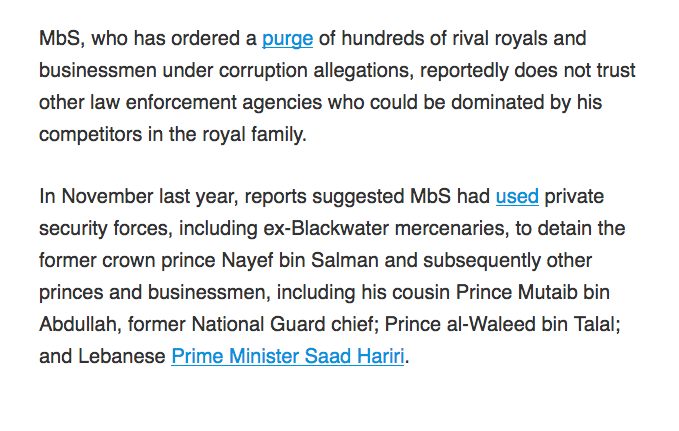Click the word "dominated" in the first paragraph
The width and height of the screenshot is (679, 431).
491,103
